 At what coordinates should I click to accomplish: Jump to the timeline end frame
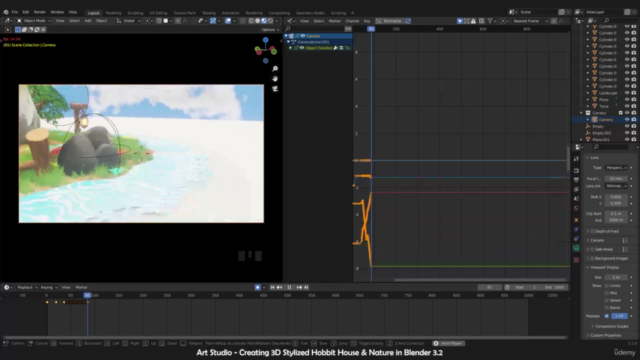click(x=306, y=287)
